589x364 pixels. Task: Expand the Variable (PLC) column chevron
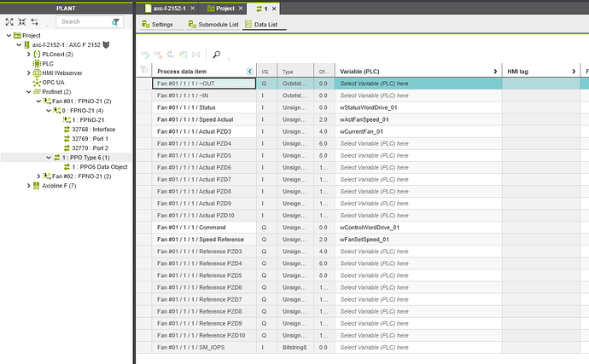click(495, 72)
